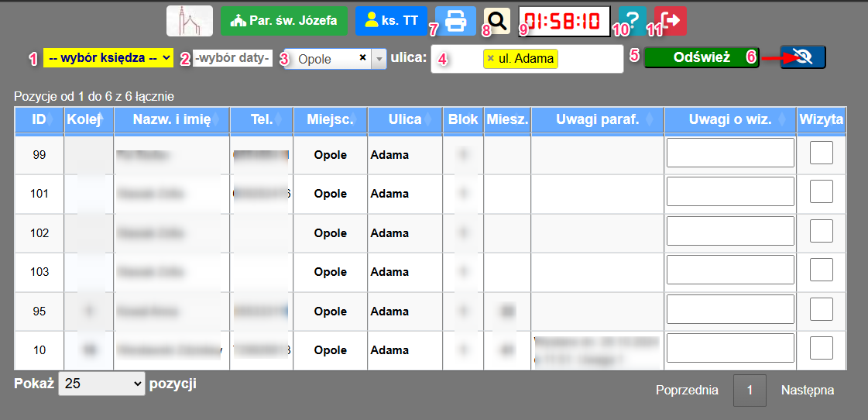Clear the Opole selection with x
The image size is (868, 420).
point(362,58)
